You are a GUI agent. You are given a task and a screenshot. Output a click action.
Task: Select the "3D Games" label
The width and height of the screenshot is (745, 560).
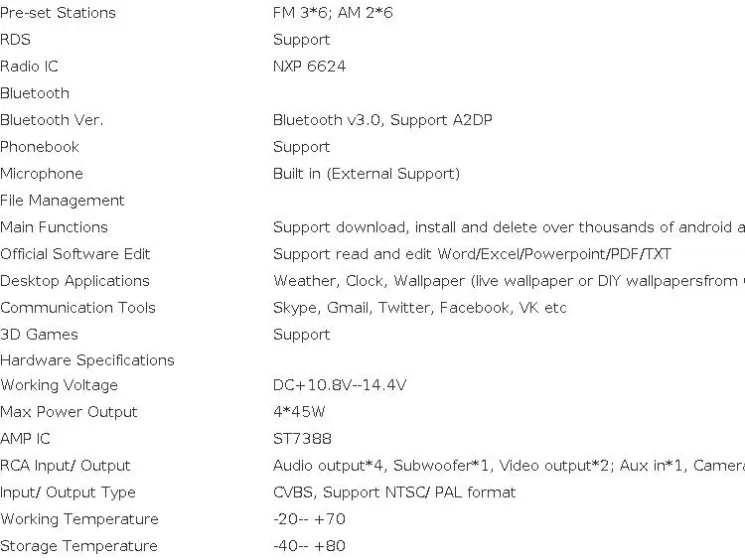[x=39, y=335]
